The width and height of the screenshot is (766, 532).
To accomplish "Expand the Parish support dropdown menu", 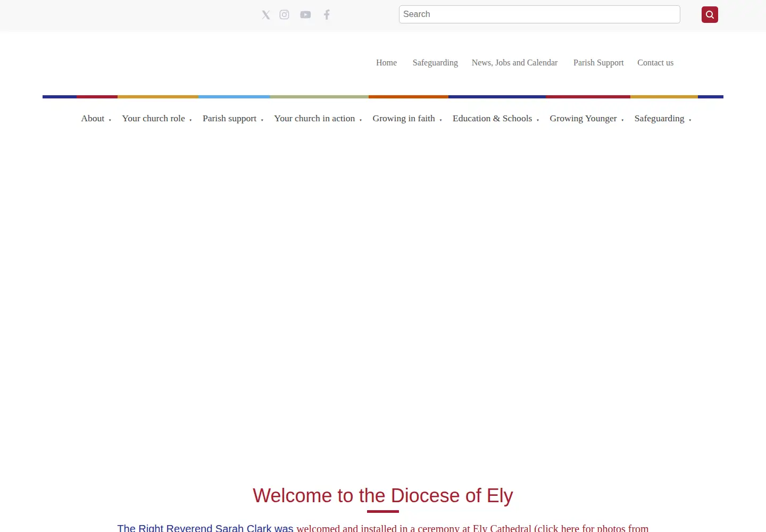I will point(233,119).
